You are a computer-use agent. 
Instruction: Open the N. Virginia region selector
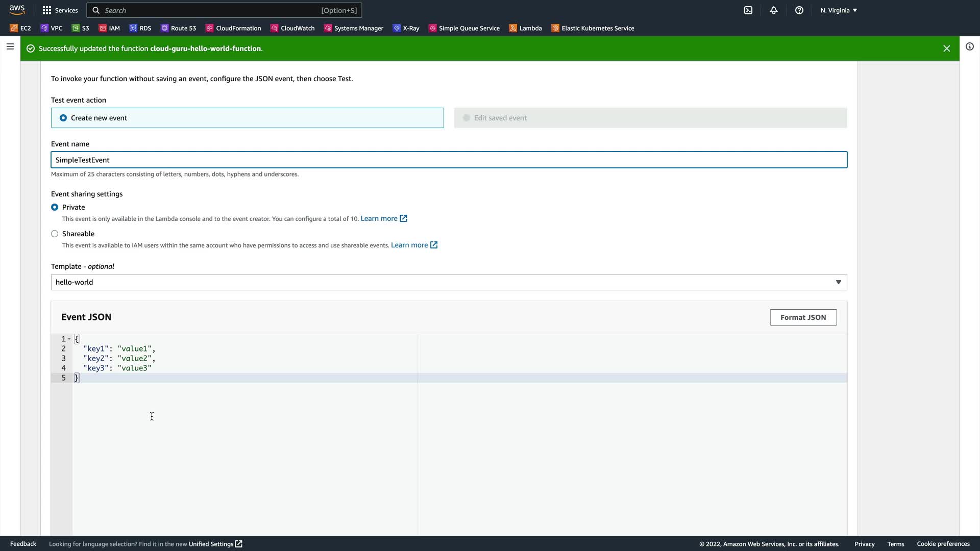pos(839,10)
